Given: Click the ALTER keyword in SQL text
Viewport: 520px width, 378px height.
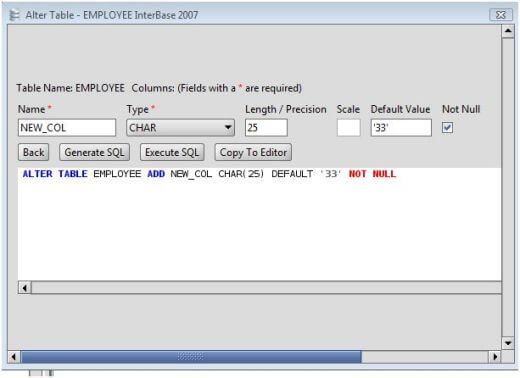Looking at the screenshot, I should pos(38,174).
